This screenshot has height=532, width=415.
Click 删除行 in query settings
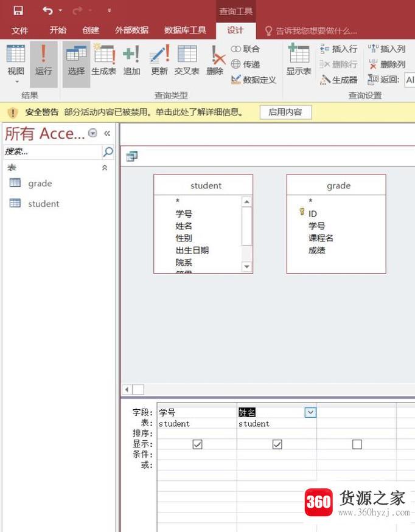338,64
